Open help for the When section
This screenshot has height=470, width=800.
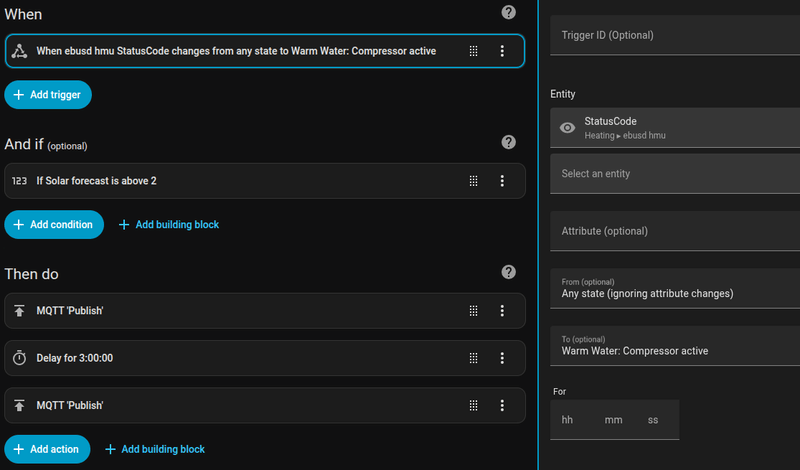pyautogui.click(x=508, y=12)
